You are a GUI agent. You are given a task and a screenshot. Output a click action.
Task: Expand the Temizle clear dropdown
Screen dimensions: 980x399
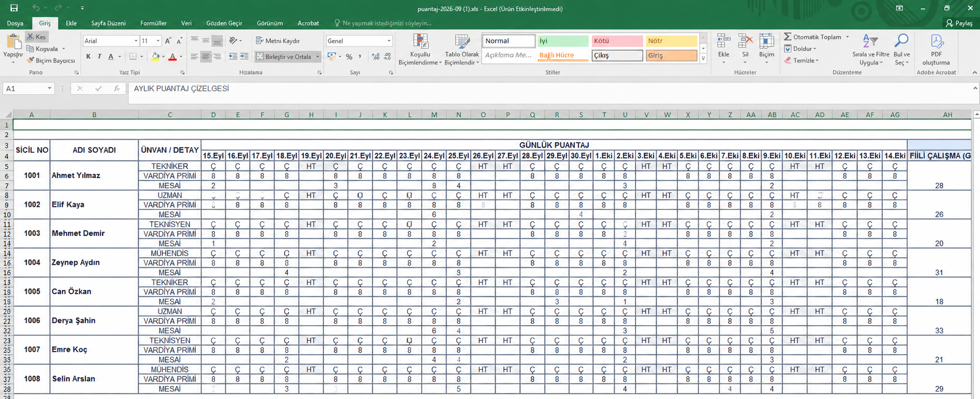817,61
